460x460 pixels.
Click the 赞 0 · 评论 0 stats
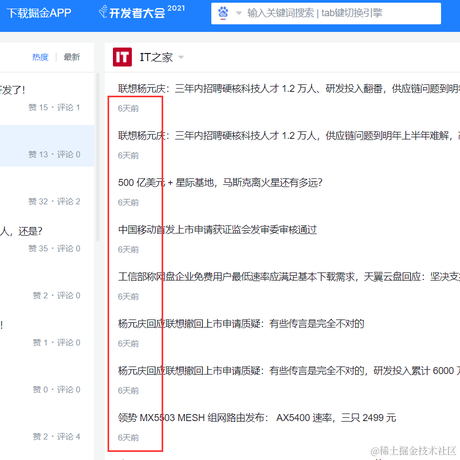coord(56,389)
